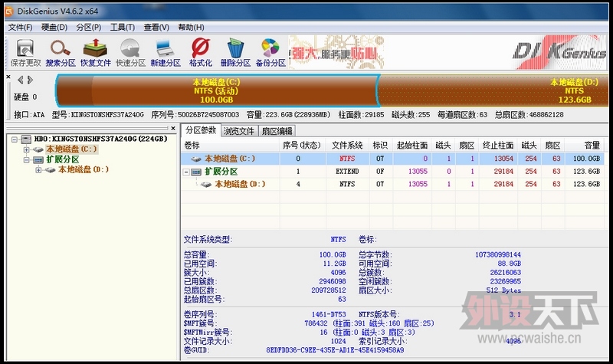Image resolution: width=613 pixels, height=364 pixels.
Task: Go to next disk with right arrow
Action: click(x=30, y=80)
